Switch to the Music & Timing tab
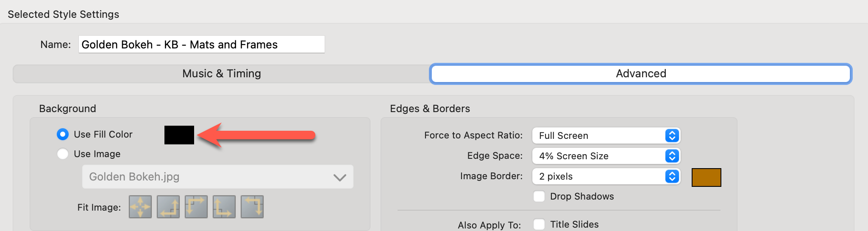This screenshot has height=231, width=868. pos(221,74)
